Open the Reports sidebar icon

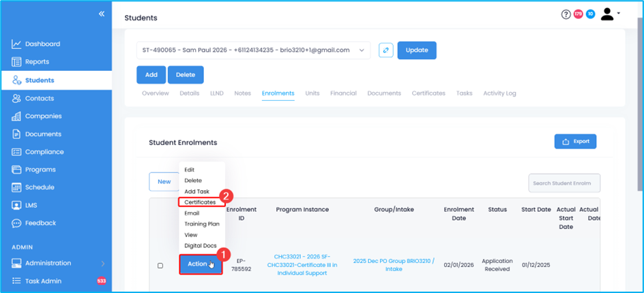pyautogui.click(x=16, y=62)
